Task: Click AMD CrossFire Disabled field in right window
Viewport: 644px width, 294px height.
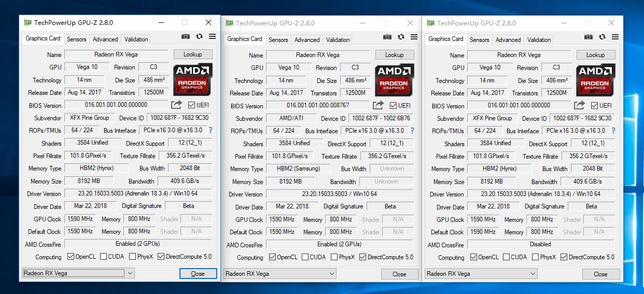Action: 541,244
